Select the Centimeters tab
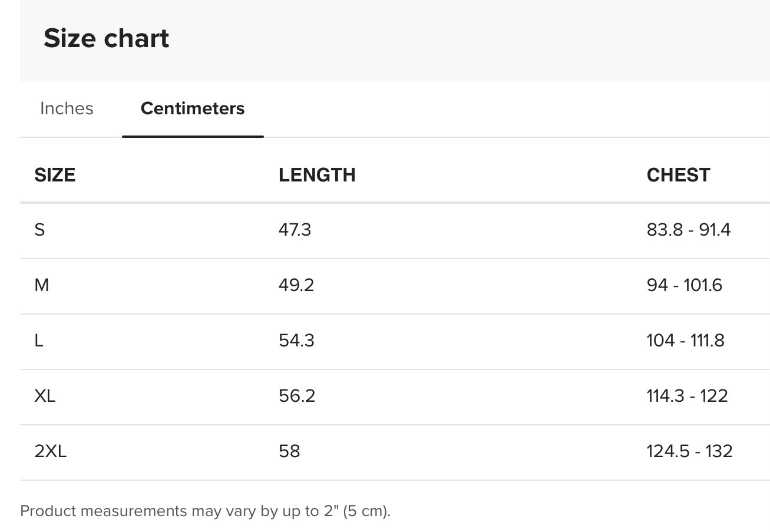770x532 pixels. pyautogui.click(x=193, y=108)
